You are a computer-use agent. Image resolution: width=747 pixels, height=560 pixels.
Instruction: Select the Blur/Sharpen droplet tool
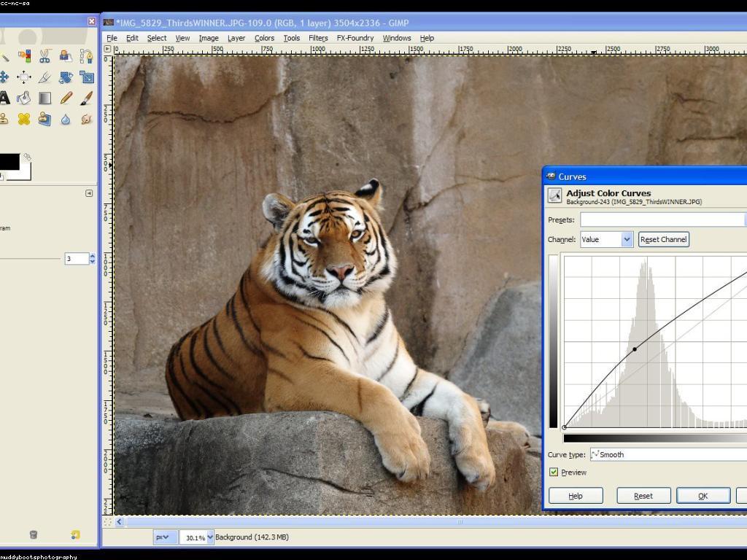(66, 119)
